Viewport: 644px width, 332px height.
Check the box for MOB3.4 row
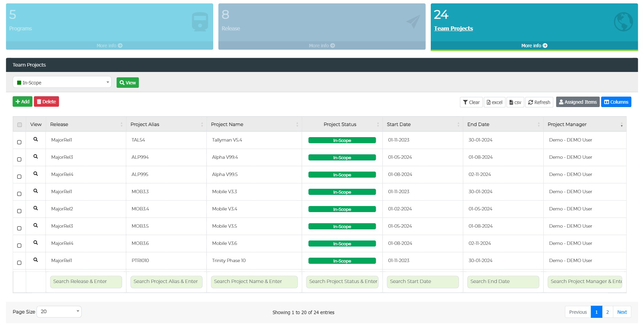point(19,211)
